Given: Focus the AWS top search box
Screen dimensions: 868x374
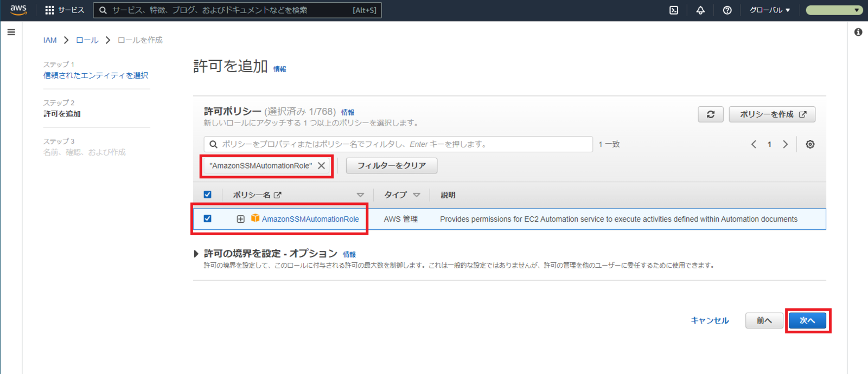Looking at the screenshot, I should (238, 10).
